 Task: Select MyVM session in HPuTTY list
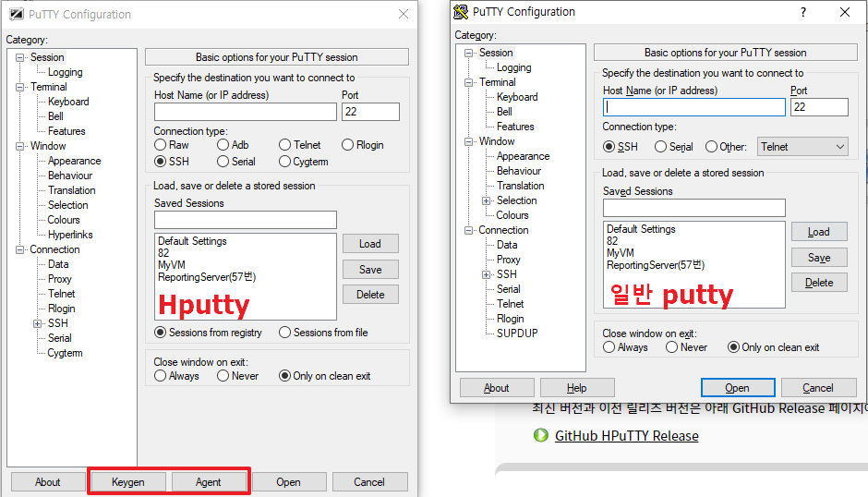(172, 265)
